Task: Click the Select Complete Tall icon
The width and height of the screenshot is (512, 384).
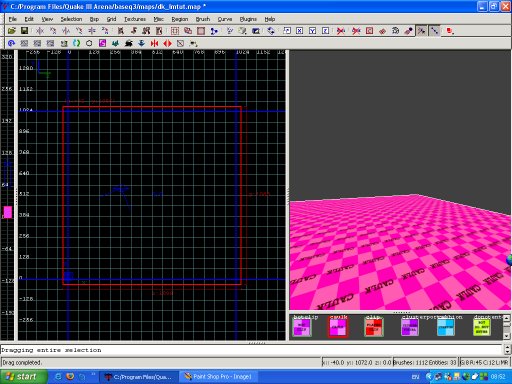Action: coord(121,31)
